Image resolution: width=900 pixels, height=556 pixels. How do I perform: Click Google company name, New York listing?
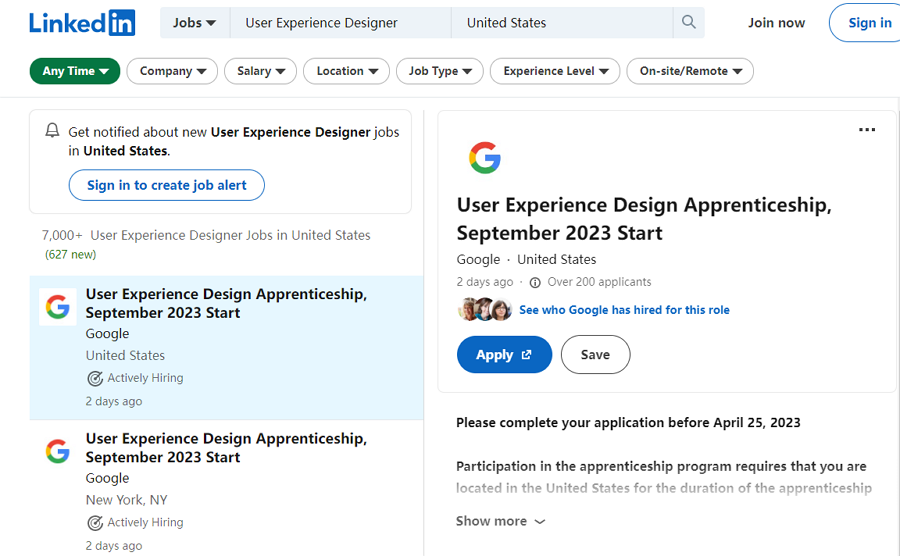coord(107,479)
